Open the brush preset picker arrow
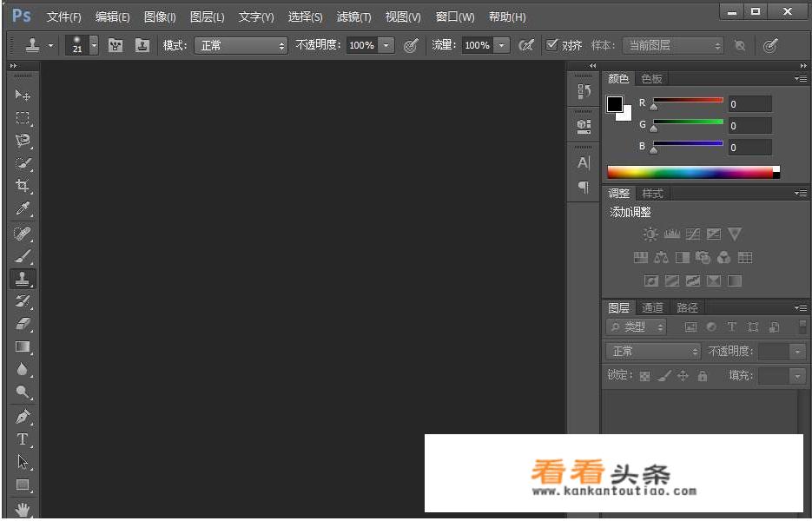 pos(94,45)
